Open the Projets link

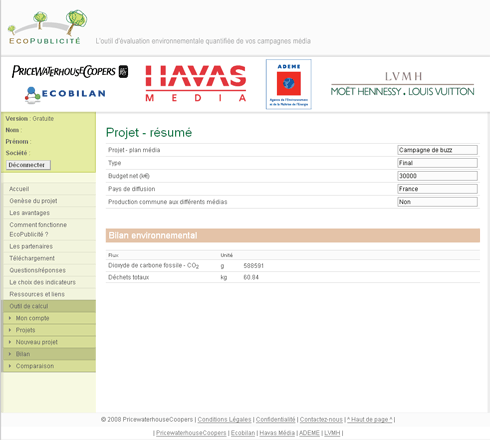click(25, 330)
